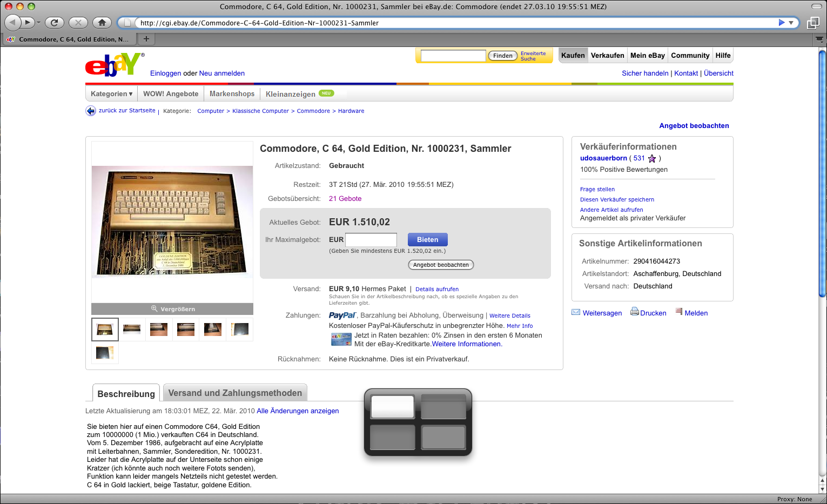Open the Mein eBay tab
Viewport: 827px width, 504px height.
[647, 56]
